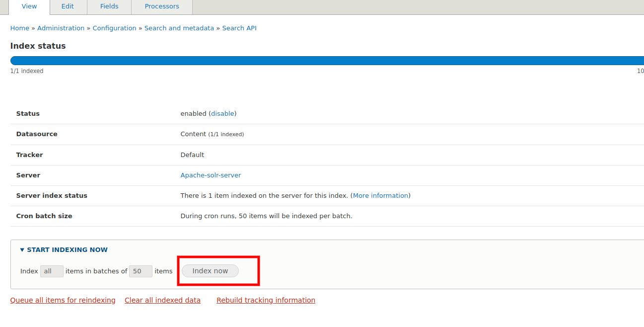Click Queue all items for reindexing
This screenshot has width=644, height=327.
click(63, 300)
